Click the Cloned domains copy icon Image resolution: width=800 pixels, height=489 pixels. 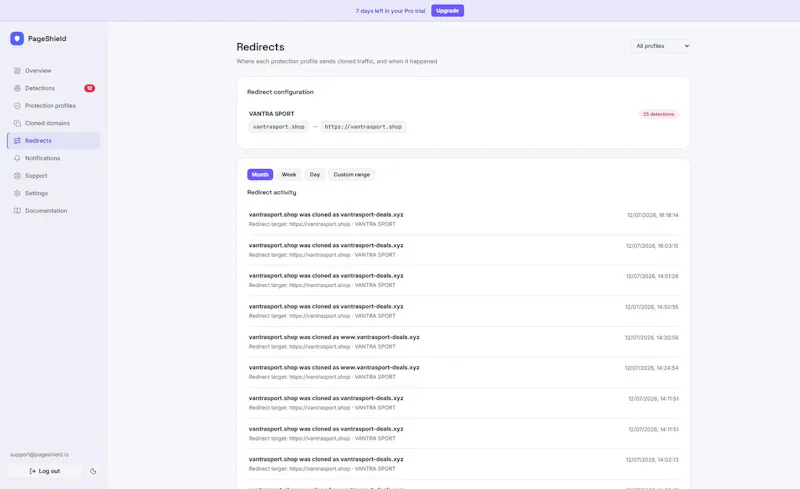17,123
